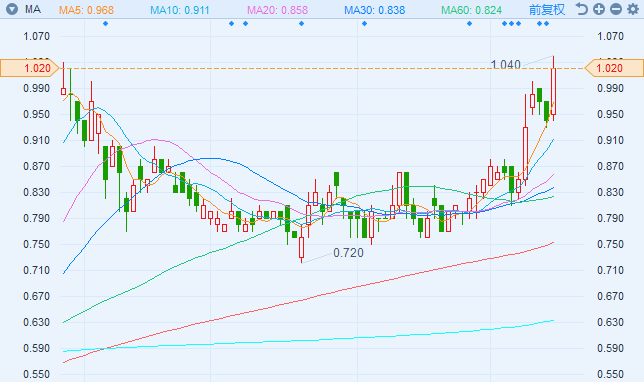The height and width of the screenshot is (382, 644).
Task: Click the MA60: 0.824 indicator label
Action: click(x=472, y=10)
